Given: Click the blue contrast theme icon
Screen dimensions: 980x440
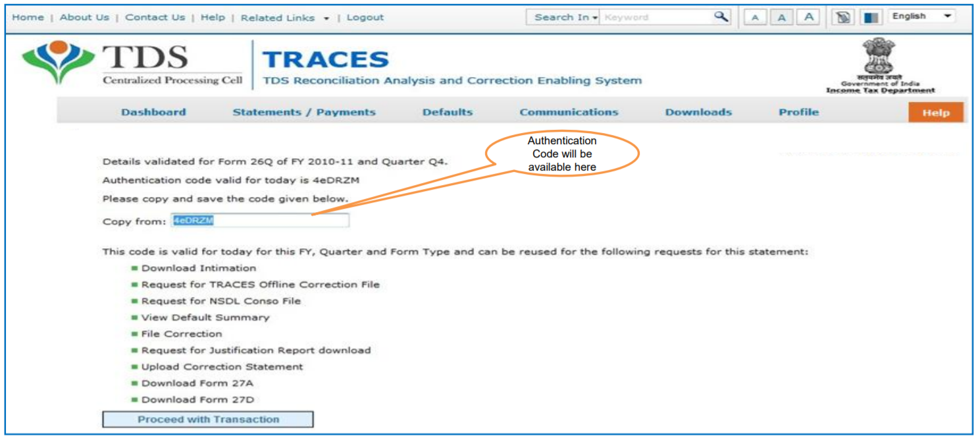Looking at the screenshot, I should tap(871, 18).
